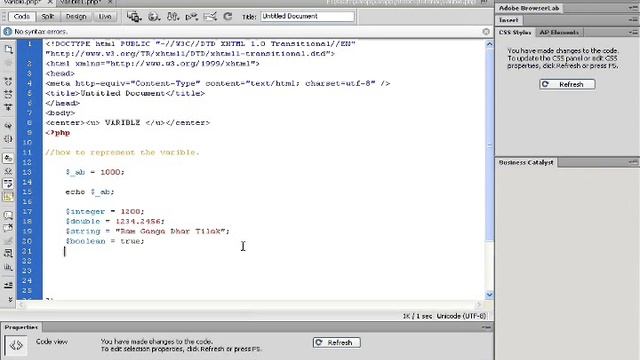Click '1K / 1 sec' in status bar
This screenshot has width=640, height=360.
click(417, 316)
